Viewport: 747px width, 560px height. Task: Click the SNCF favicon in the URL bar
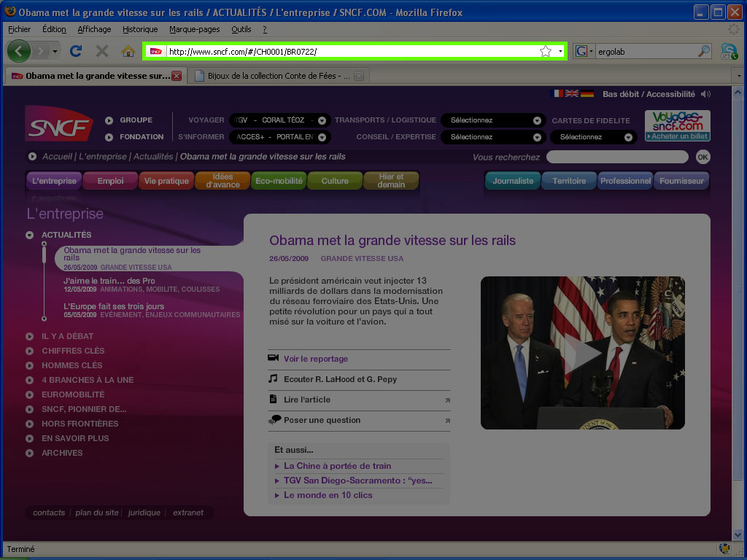[156, 52]
